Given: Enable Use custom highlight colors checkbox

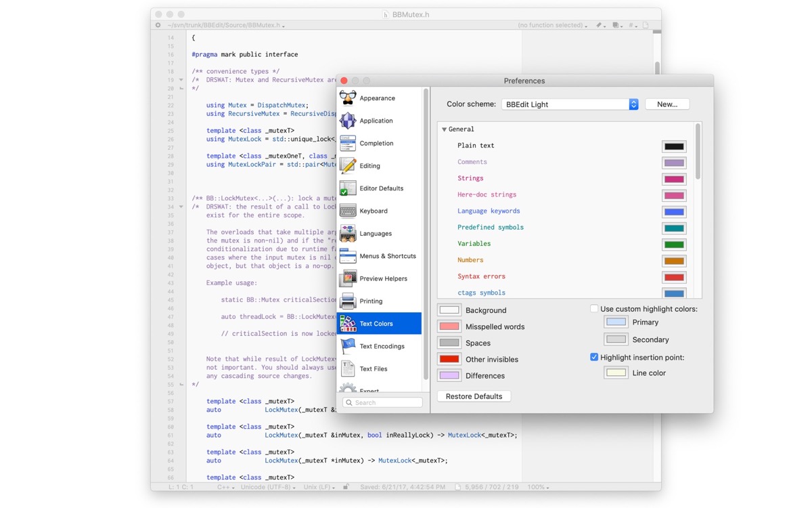Looking at the screenshot, I should [x=594, y=309].
